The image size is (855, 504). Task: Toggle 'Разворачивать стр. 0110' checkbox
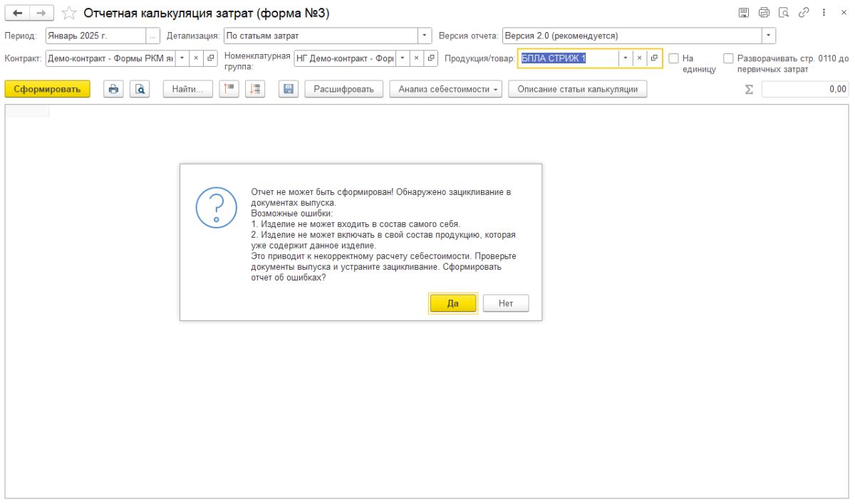[728, 58]
